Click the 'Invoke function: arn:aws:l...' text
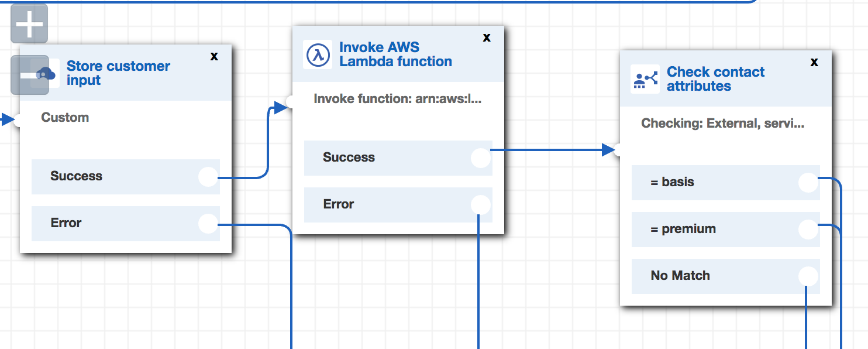Image resolution: width=868 pixels, height=349 pixels. (398, 99)
